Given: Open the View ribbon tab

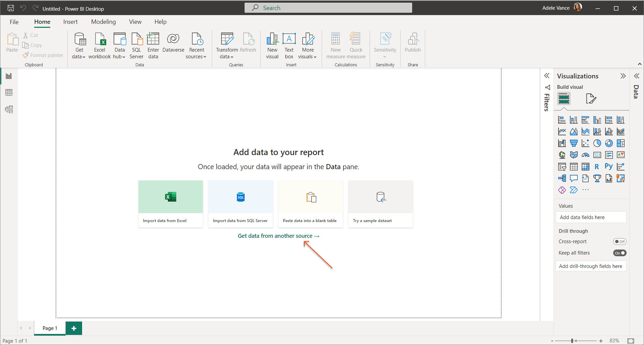Looking at the screenshot, I should click(x=135, y=22).
